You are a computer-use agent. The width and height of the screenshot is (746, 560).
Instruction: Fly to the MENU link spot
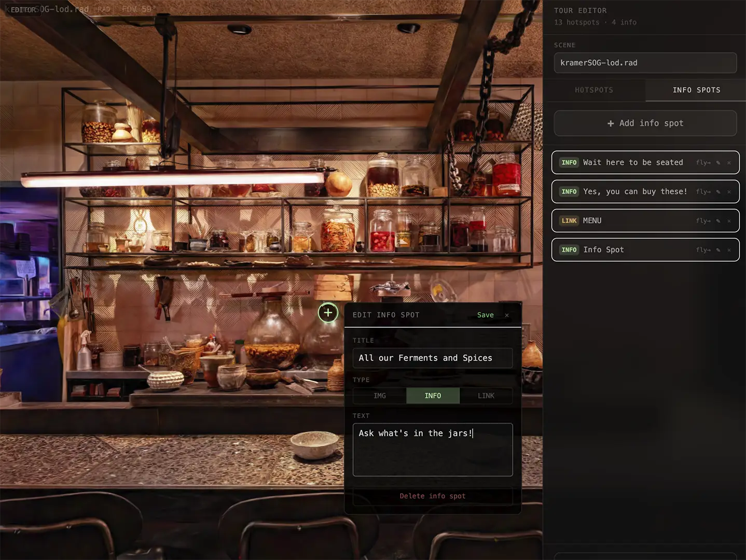[x=703, y=221]
